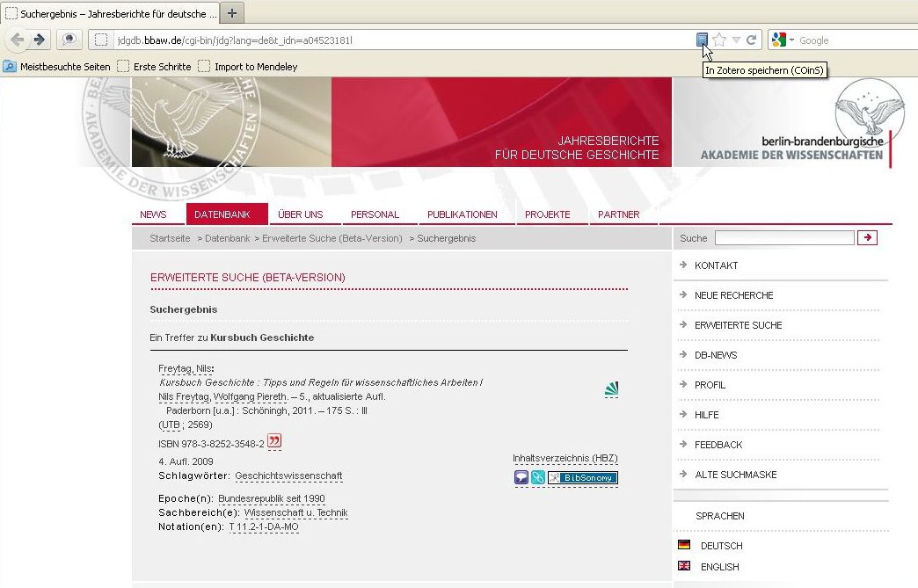
Task: Open the ALTE SUCHMASKE sidebar link
Action: 736,475
